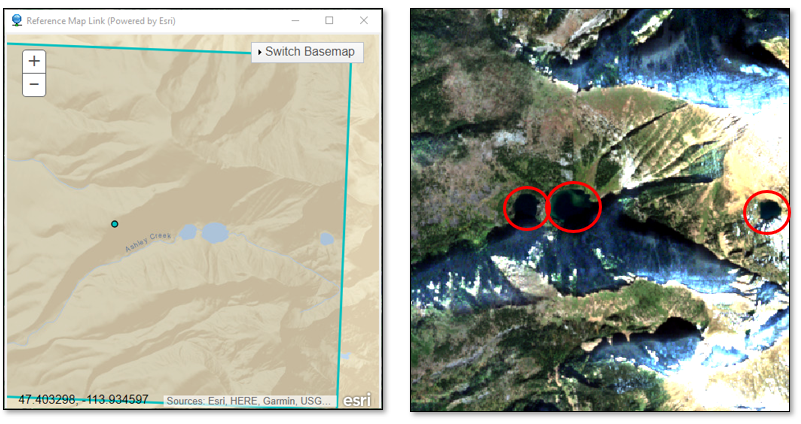The height and width of the screenshot is (424, 801).
Task: Zoom out with the minus button
Action: (34, 85)
